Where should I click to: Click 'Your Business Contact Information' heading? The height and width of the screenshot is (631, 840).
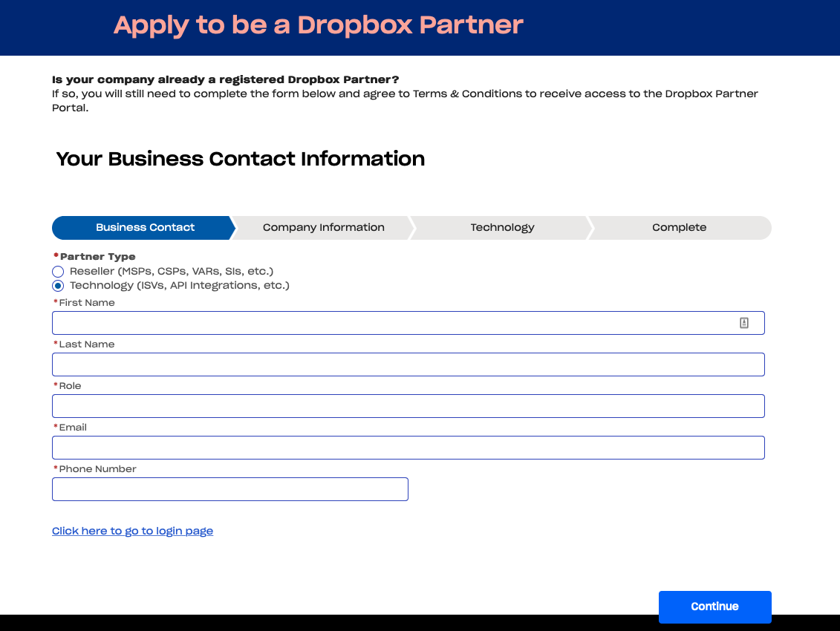[241, 159]
